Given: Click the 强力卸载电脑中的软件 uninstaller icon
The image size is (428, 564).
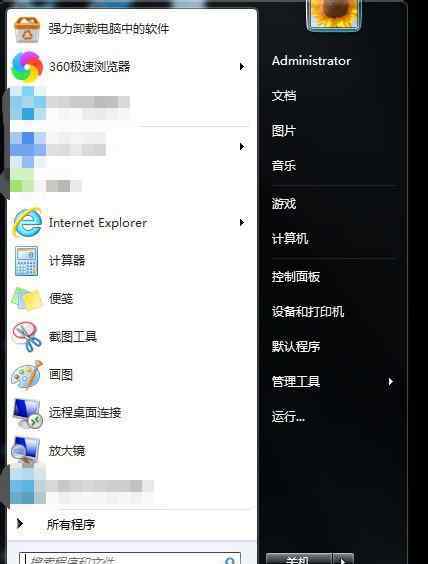Looking at the screenshot, I should 27,29.
